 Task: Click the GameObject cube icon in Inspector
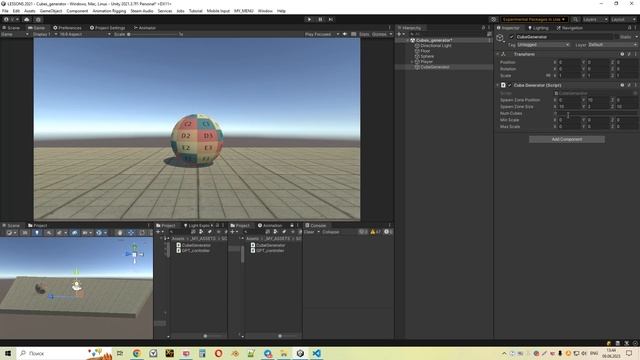[x=500, y=38]
